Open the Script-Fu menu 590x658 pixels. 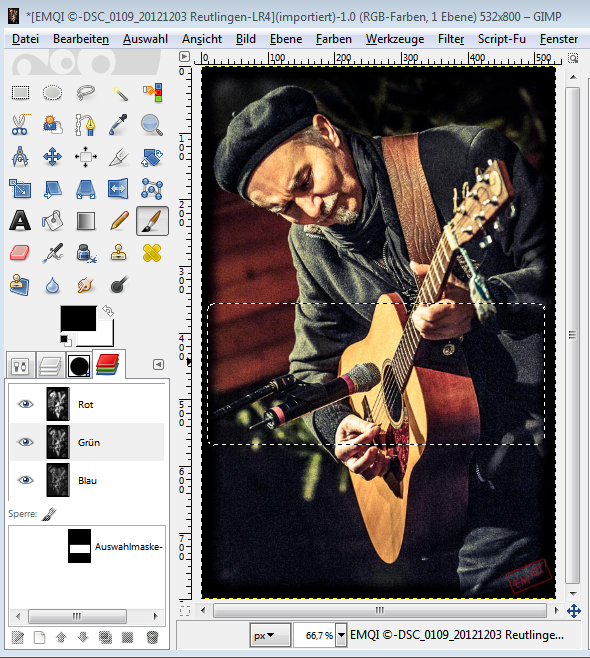click(501, 39)
